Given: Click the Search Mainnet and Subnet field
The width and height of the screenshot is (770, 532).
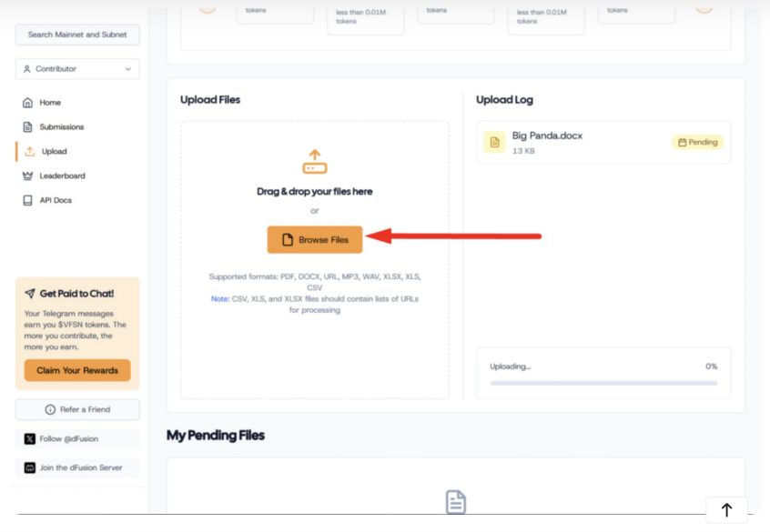Looking at the screenshot, I should tap(77, 35).
